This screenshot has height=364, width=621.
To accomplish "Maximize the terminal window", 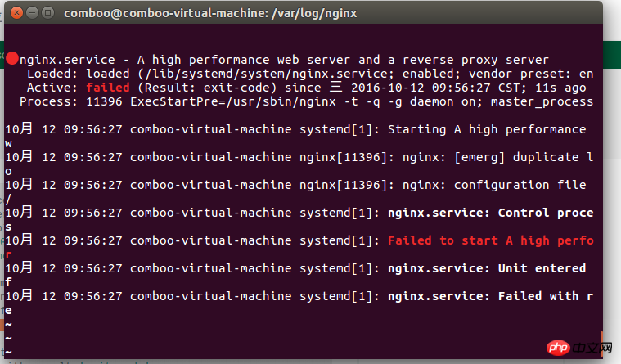I will (x=48, y=13).
